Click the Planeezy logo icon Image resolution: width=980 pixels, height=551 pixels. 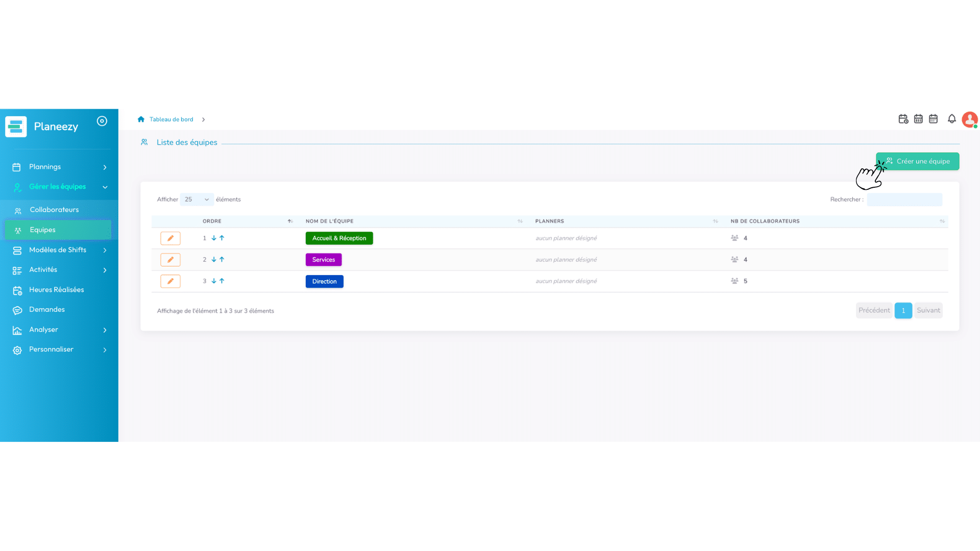(x=16, y=127)
